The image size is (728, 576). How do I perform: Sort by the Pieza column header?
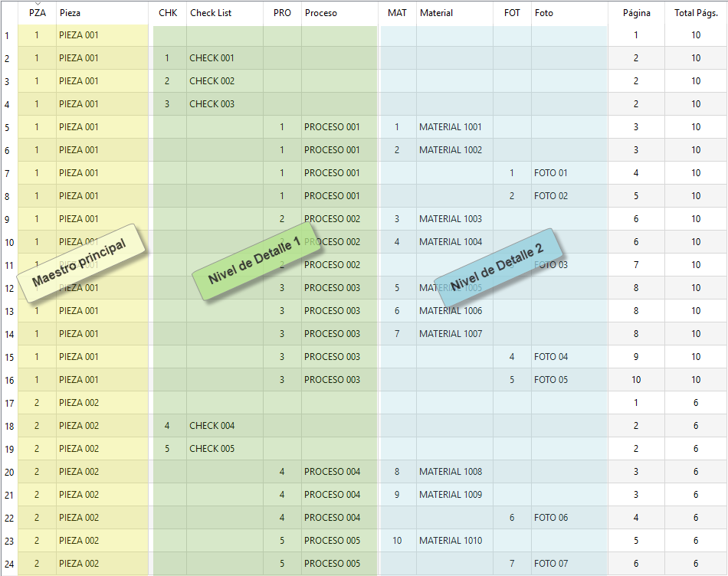pos(70,13)
